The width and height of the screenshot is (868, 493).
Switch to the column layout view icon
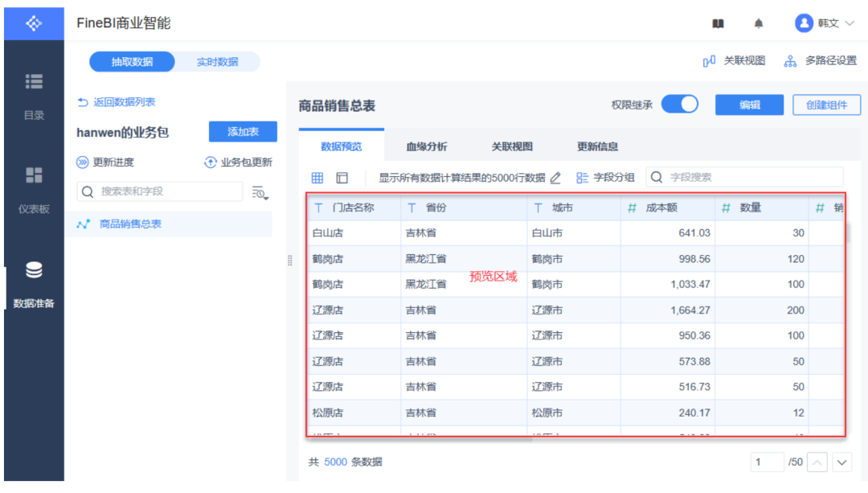[x=342, y=178]
